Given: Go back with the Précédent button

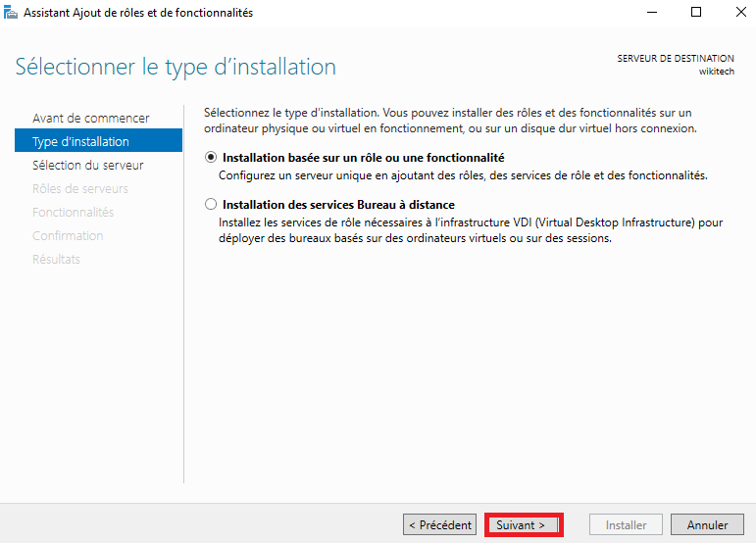Looking at the screenshot, I should point(439,524).
